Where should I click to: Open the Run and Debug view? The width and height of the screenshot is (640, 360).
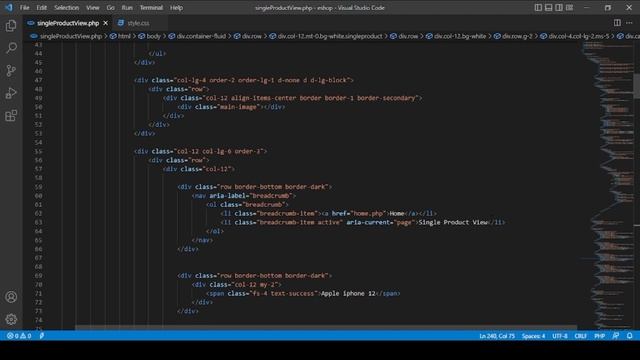click(x=11, y=93)
